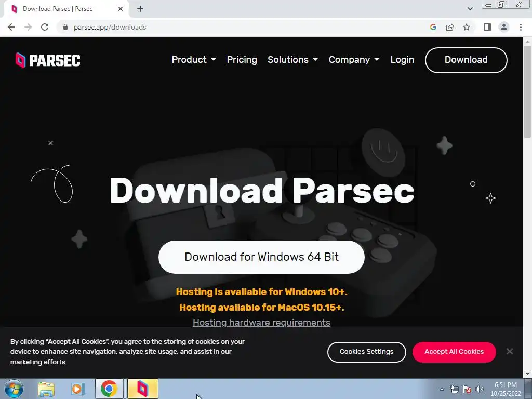This screenshot has height=399, width=532.
Task: Open the Chrome side panel
Action: click(x=487, y=27)
